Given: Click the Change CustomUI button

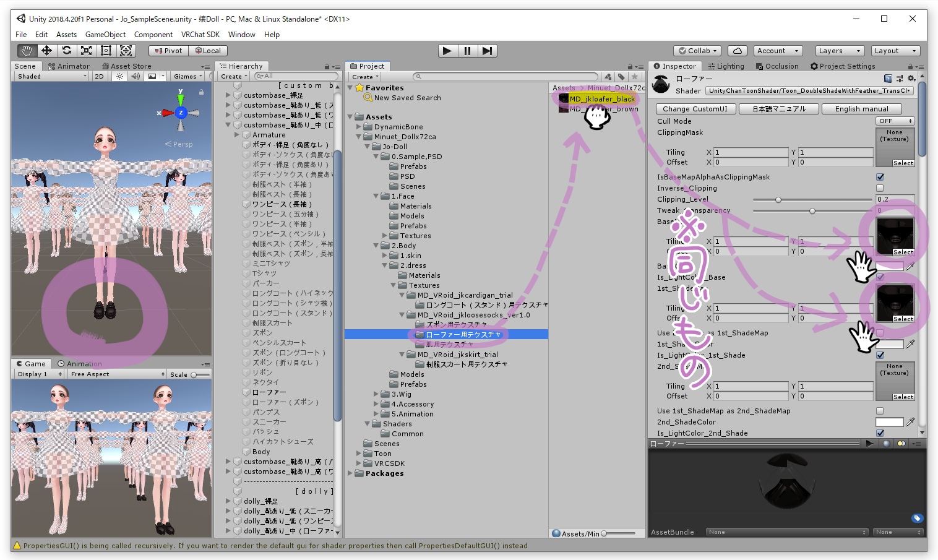Looking at the screenshot, I should 695,109.
